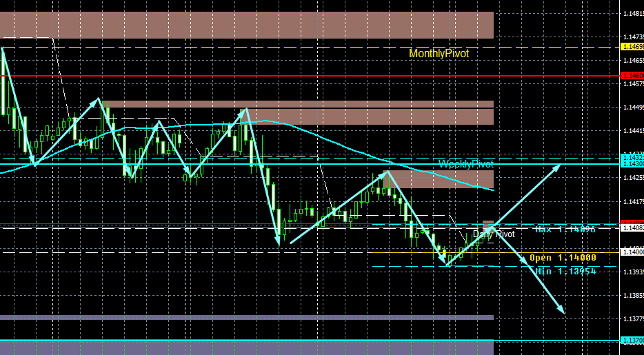
Task: Click the 1.13775 price scale value
Action: coord(633,319)
